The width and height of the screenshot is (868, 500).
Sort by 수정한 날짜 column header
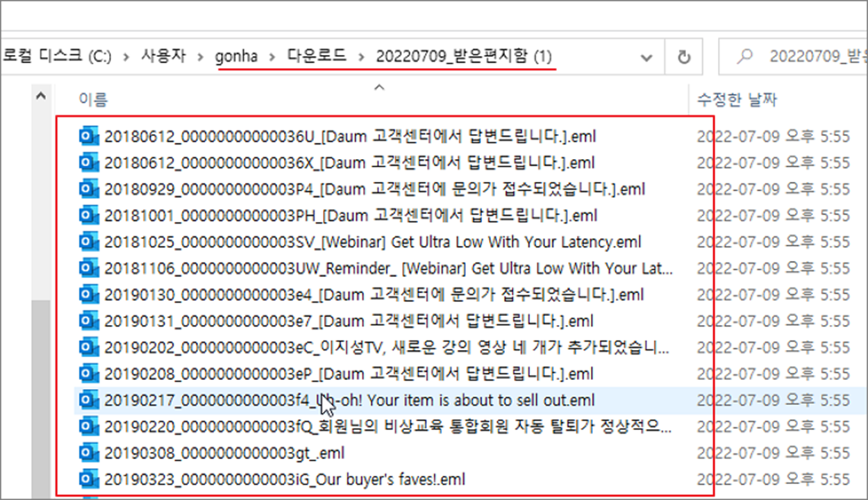737,100
